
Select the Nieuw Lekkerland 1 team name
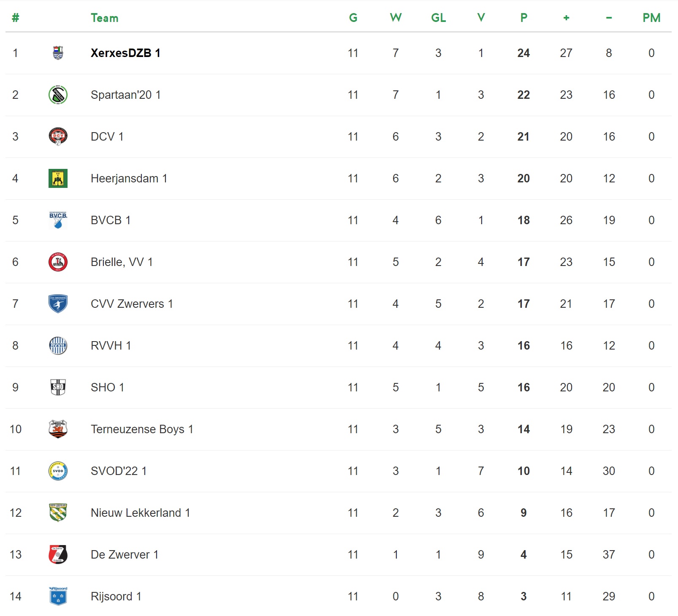click(x=140, y=513)
